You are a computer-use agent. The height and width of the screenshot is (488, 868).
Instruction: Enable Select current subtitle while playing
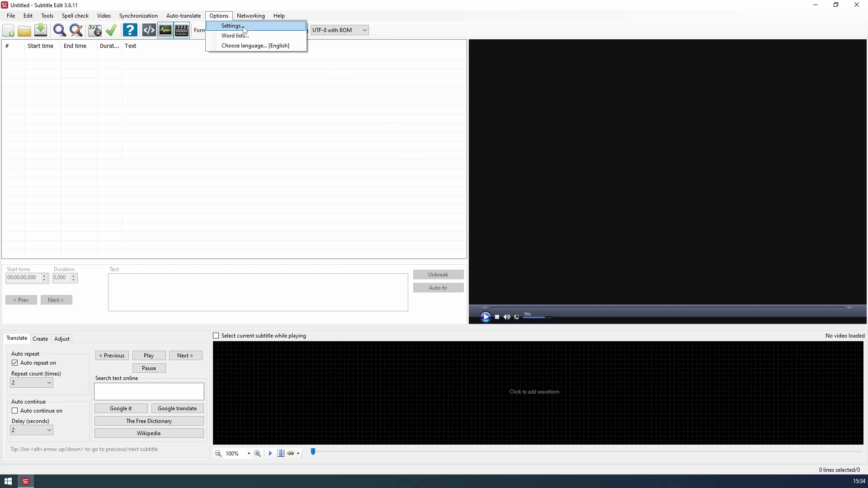click(x=216, y=336)
